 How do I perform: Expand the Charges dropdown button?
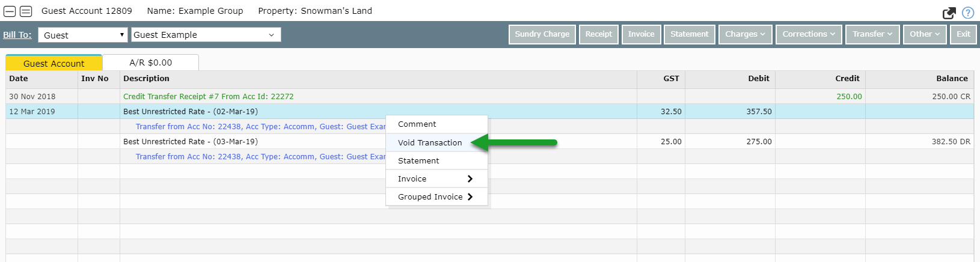(x=745, y=34)
